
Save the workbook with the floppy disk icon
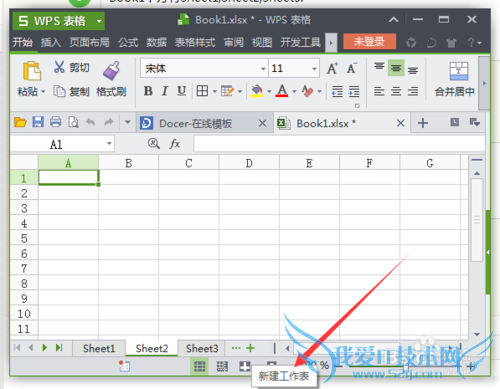click(38, 122)
